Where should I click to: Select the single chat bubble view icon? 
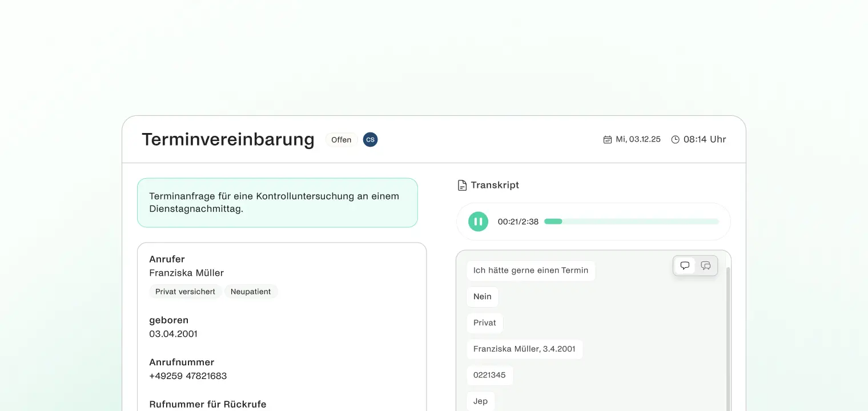tap(685, 265)
